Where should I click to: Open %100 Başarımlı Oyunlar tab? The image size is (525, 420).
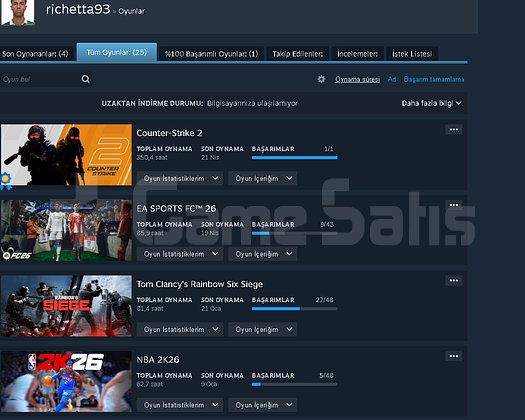coord(211,54)
